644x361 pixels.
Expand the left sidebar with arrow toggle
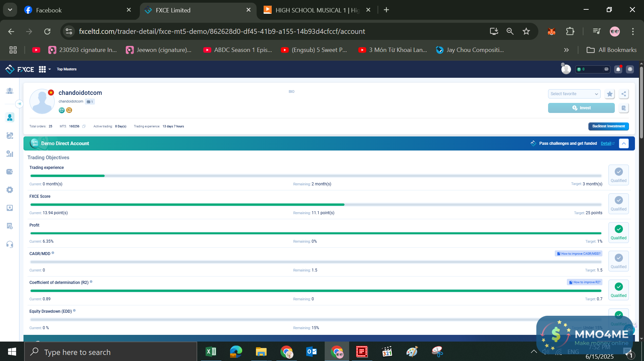(19, 104)
